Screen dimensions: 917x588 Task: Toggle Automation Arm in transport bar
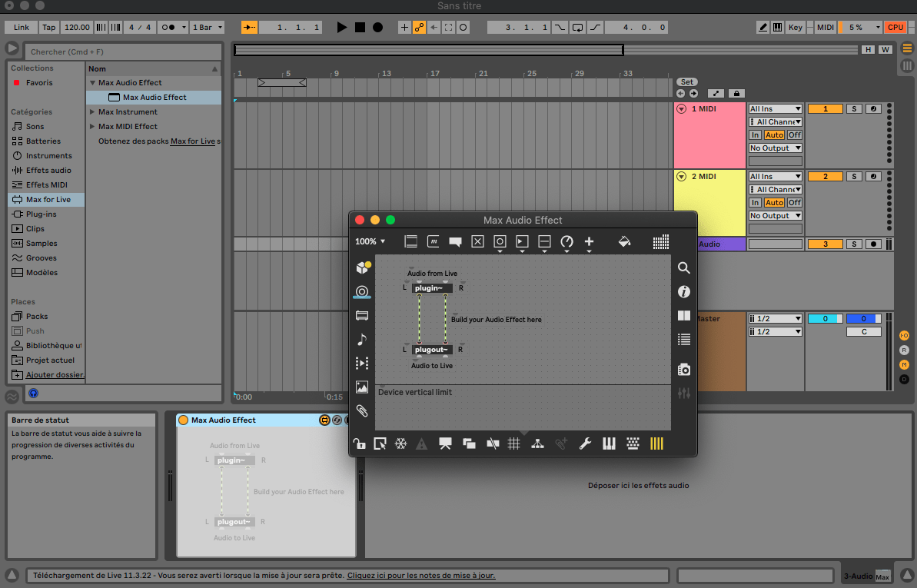420,27
